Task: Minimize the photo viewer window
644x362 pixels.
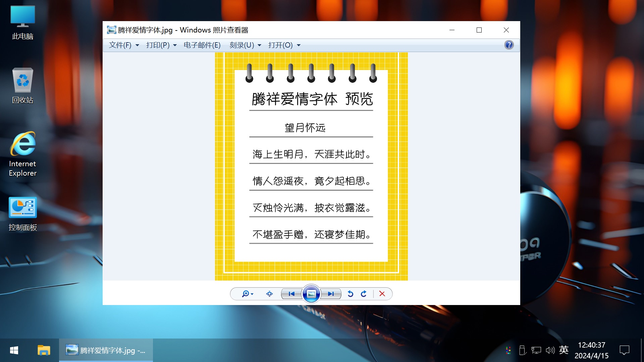Action: coord(452,30)
